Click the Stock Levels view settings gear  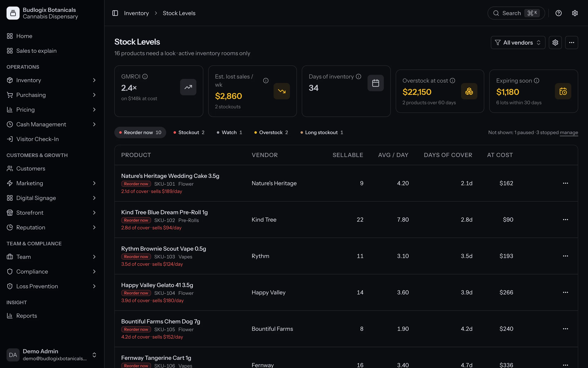[555, 43]
